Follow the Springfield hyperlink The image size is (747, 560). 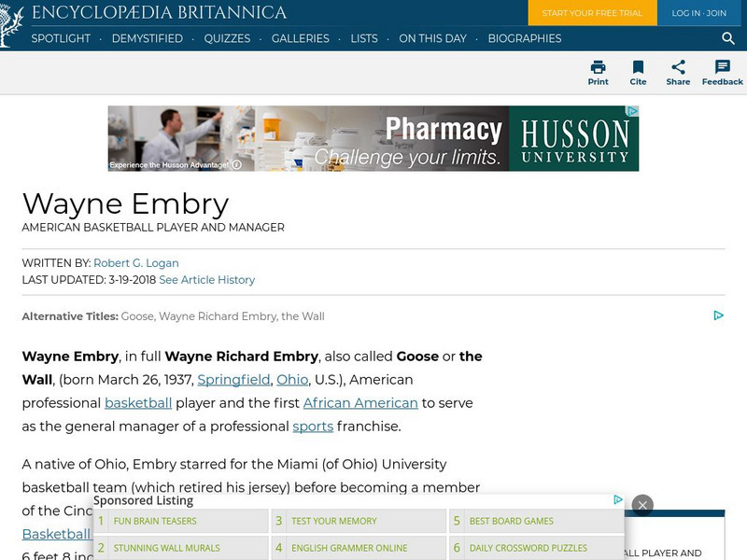233,380
